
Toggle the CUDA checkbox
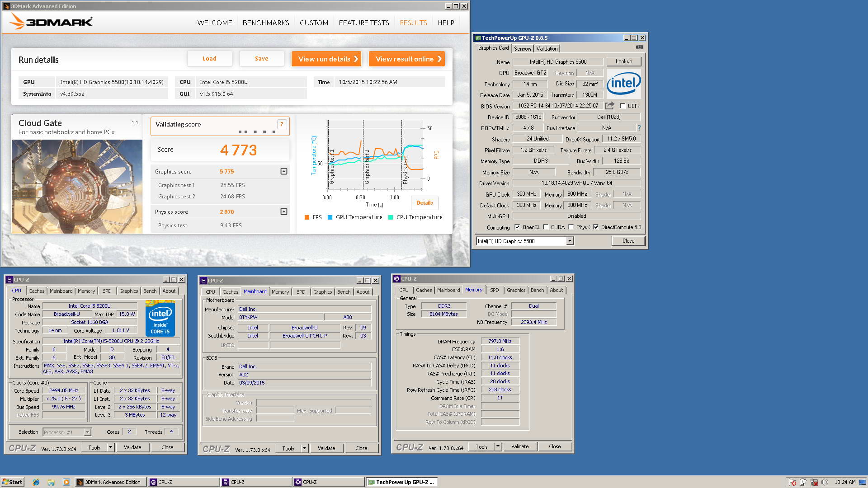(x=546, y=227)
